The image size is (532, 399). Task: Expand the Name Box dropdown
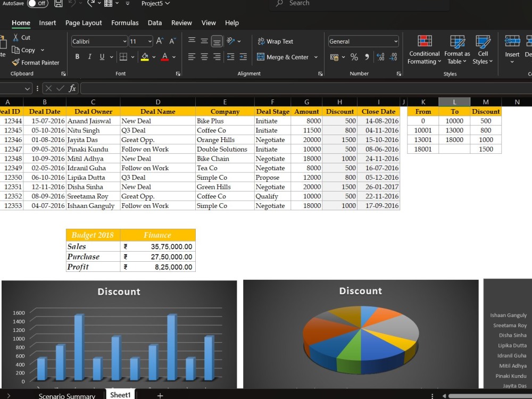pyautogui.click(x=27, y=88)
